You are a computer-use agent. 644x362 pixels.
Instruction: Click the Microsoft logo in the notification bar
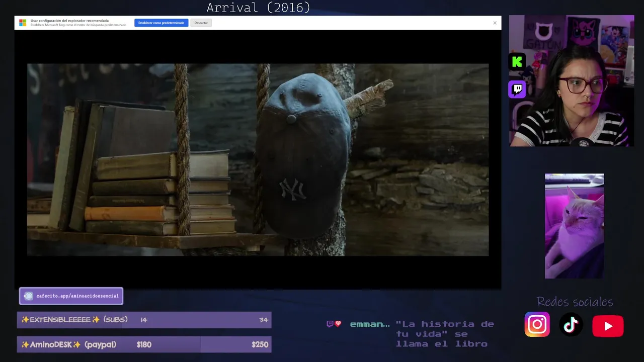[23, 23]
